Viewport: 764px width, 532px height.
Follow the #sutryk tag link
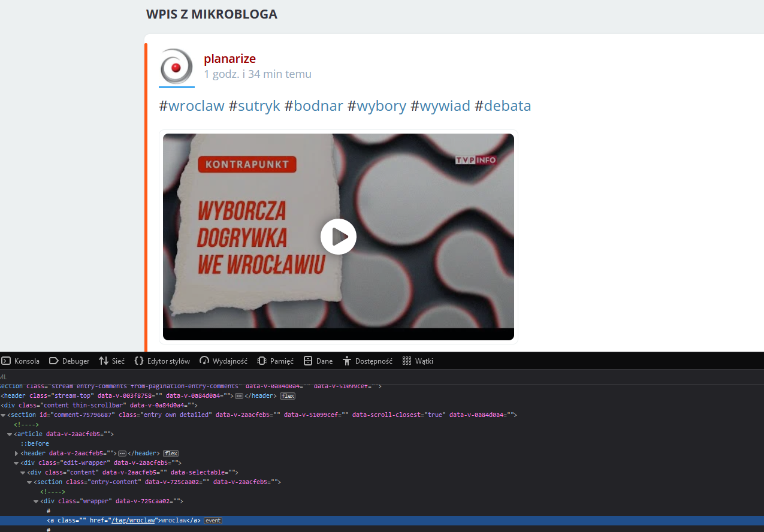(x=259, y=106)
